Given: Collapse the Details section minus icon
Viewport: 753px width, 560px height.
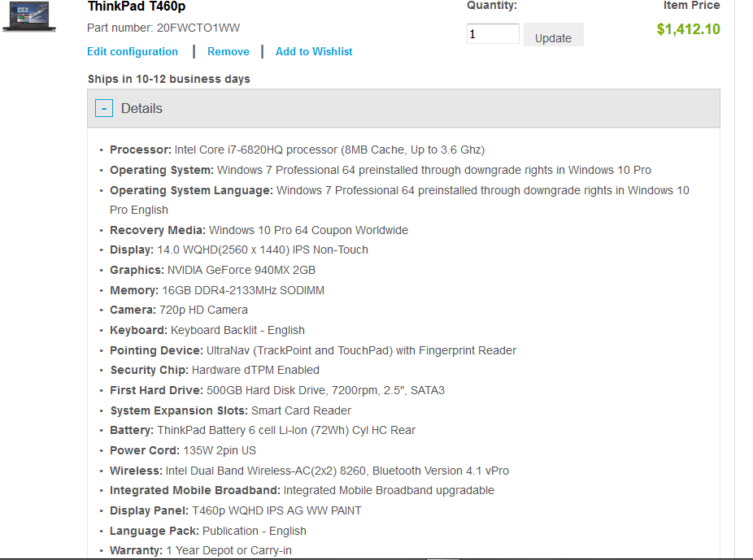Looking at the screenshot, I should [x=104, y=108].
